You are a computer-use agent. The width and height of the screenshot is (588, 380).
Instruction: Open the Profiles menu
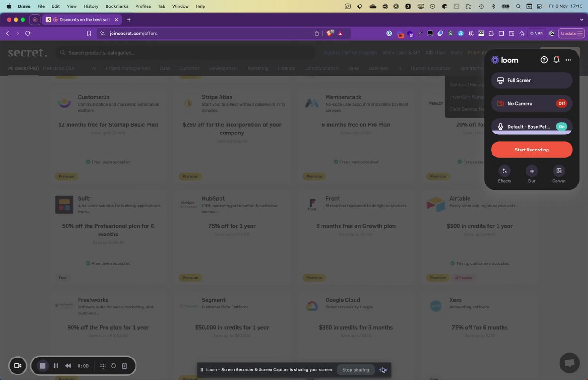coord(143,6)
